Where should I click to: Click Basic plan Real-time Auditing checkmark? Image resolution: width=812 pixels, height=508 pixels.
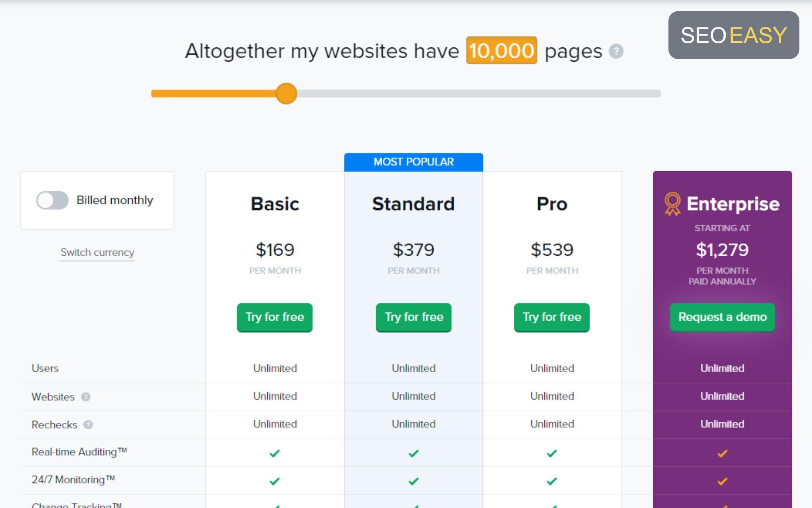[275, 453]
